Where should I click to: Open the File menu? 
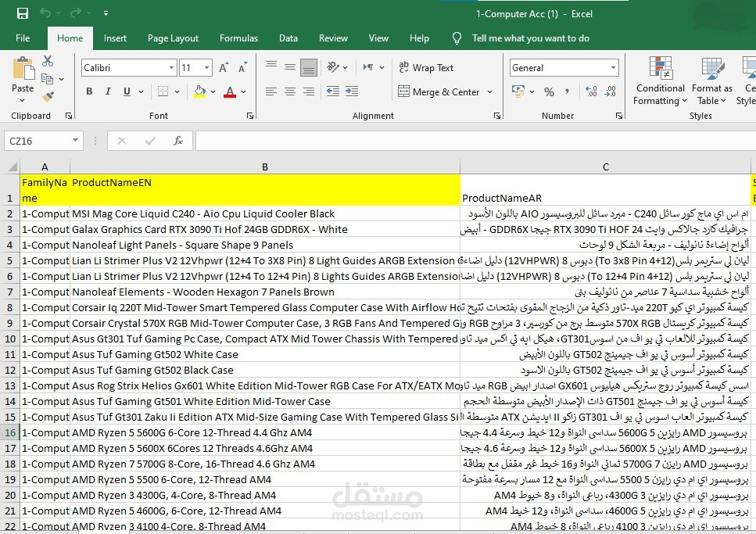23,38
